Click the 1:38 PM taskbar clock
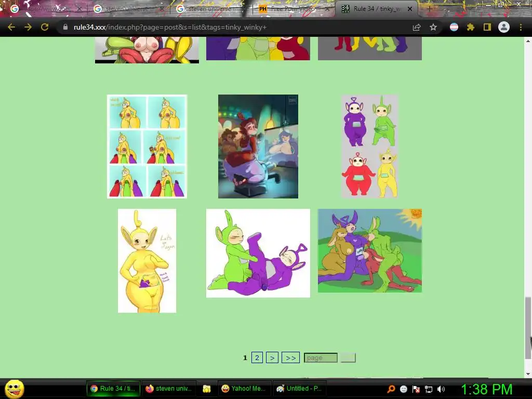Image resolution: width=532 pixels, height=399 pixels. [486, 389]
